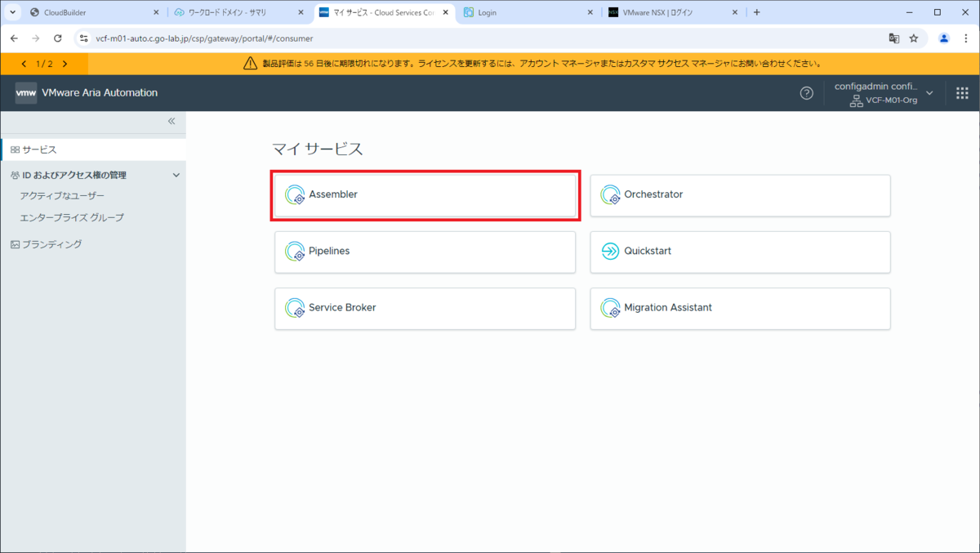Viewport: 980px width, 553px height.
Task: Close the VMware NSX browser tab
Action: pyautogui.click(x=735, y=13)
